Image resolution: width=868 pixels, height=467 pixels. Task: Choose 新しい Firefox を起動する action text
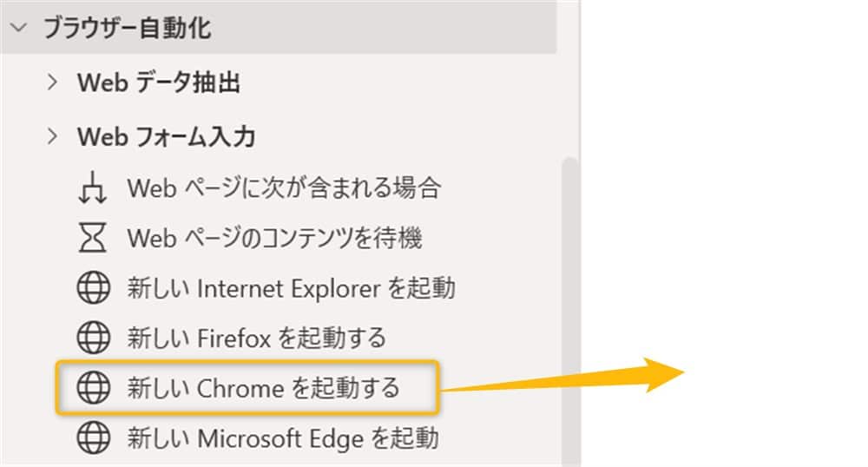click(x=256, y=337)
